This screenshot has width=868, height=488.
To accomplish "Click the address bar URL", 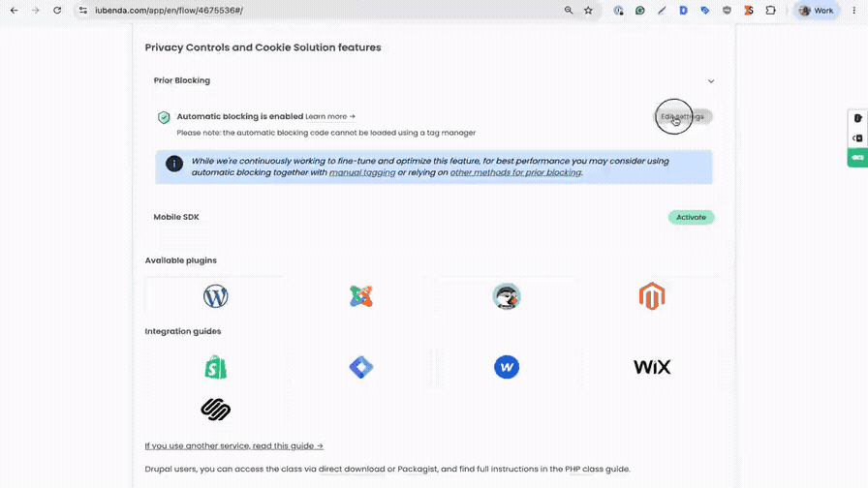I will [169, 11].
